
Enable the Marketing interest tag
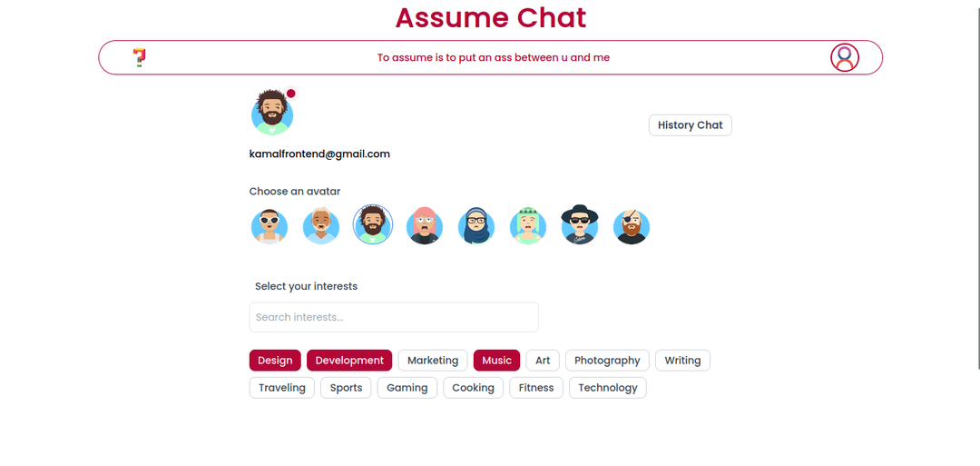point(433,361)
